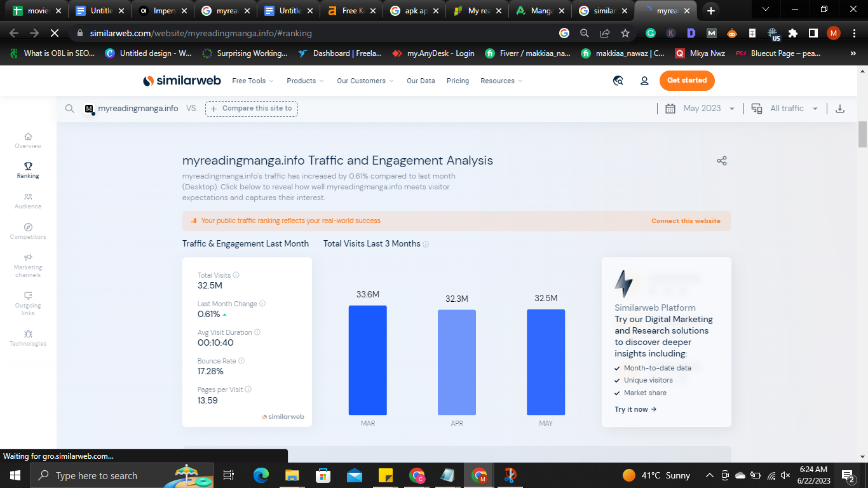This screenshot has width=868, height=488.
Task: Expand the Our Customers menu
Action: click(365, 81)
